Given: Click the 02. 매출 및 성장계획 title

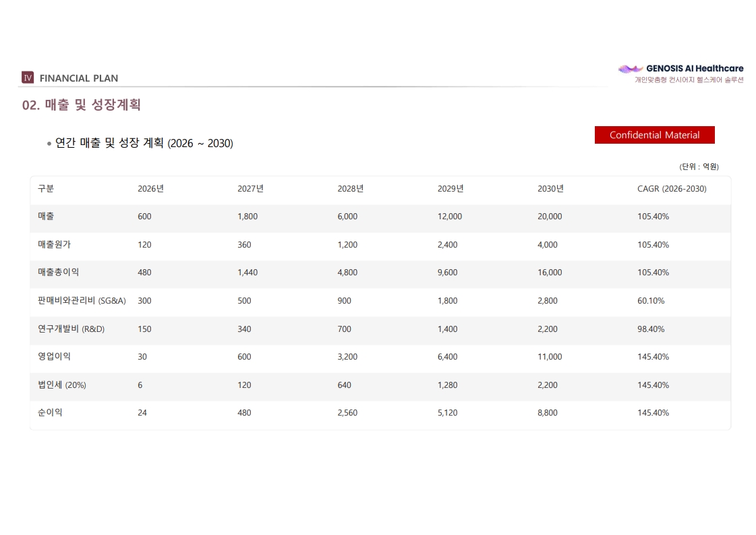Looking at the screenshot, I should 82,105.
